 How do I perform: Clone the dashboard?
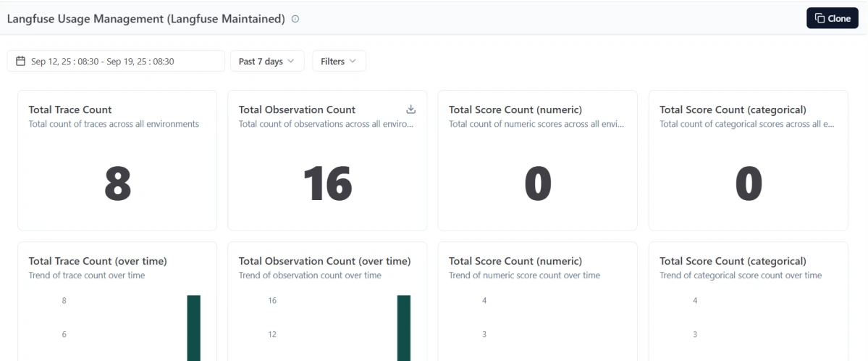tap(832, 18)
